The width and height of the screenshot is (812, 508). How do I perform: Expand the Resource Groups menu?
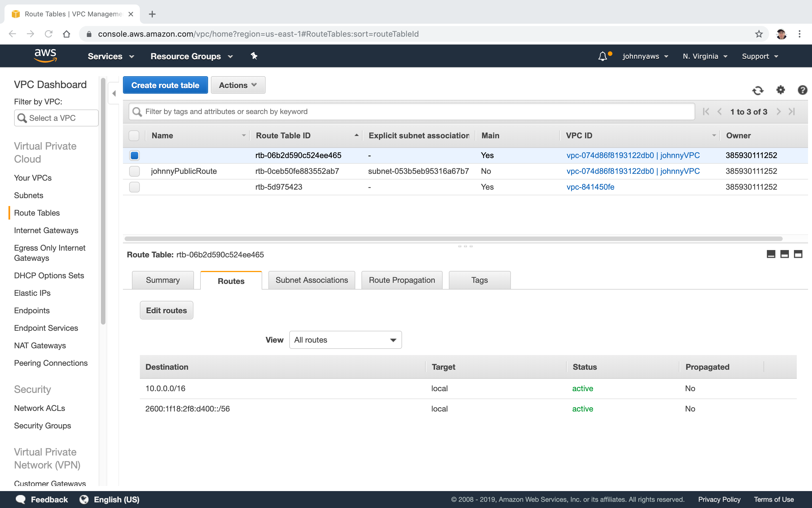(x=192, y=56)
